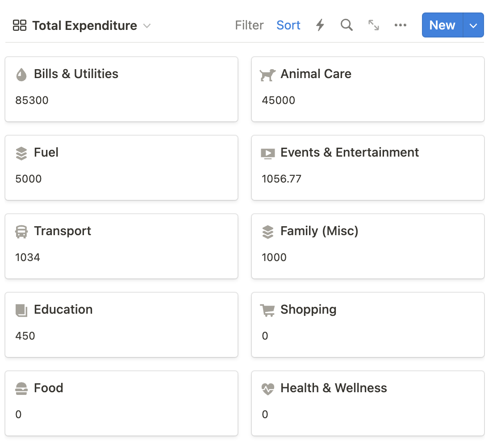The width and height of the screenshot is (501, 448).
Task: Click the expand full-page arrows icon
Action: click(x=374, y=25)
